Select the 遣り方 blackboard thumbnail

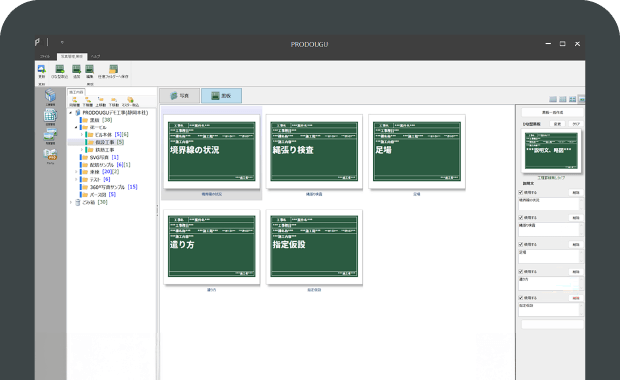(x=212, y=246)
